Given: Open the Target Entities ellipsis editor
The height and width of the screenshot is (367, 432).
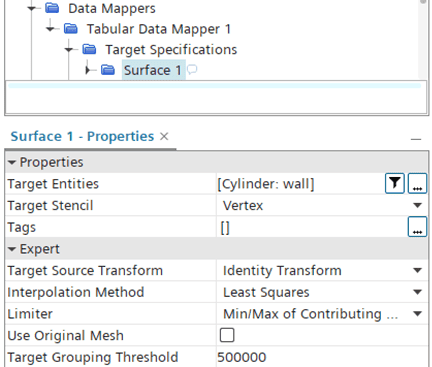Looking at the screenshot, I should (417, 183).
